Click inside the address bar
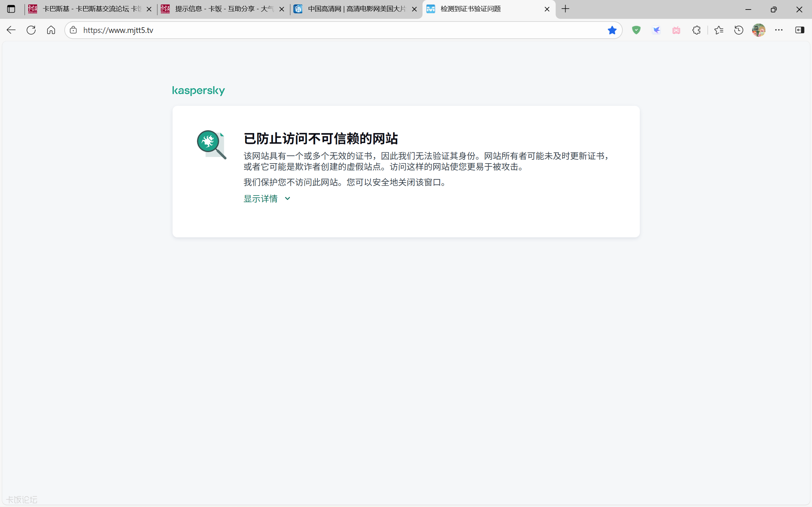 [235, 30]
